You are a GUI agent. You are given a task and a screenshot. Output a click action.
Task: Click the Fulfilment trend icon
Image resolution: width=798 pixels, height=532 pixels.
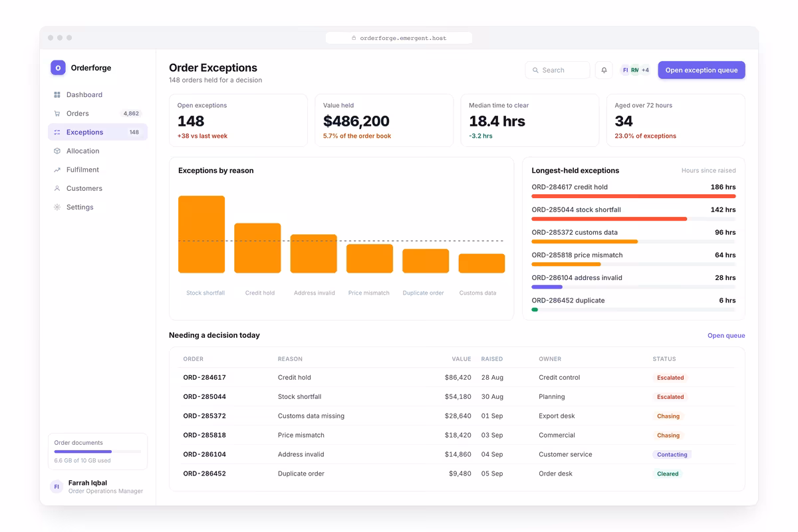pyautogui.click(x=57, y=170)
